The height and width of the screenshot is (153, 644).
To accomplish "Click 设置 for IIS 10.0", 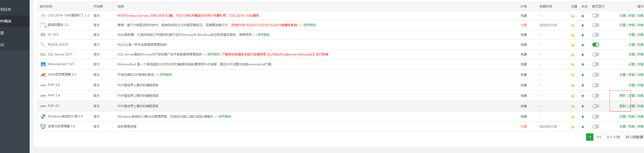I will pyautogui.click(x=631, y=35).
